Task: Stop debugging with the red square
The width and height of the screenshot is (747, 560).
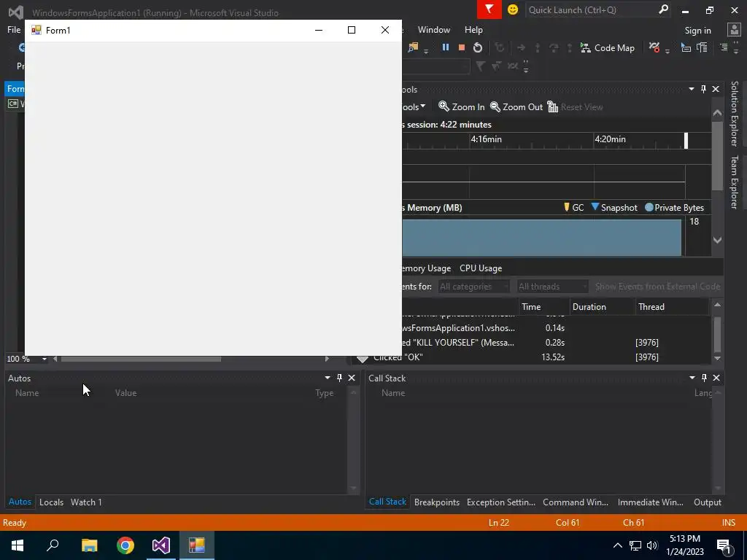Action: pyautogui.click(x=461, y=47)
